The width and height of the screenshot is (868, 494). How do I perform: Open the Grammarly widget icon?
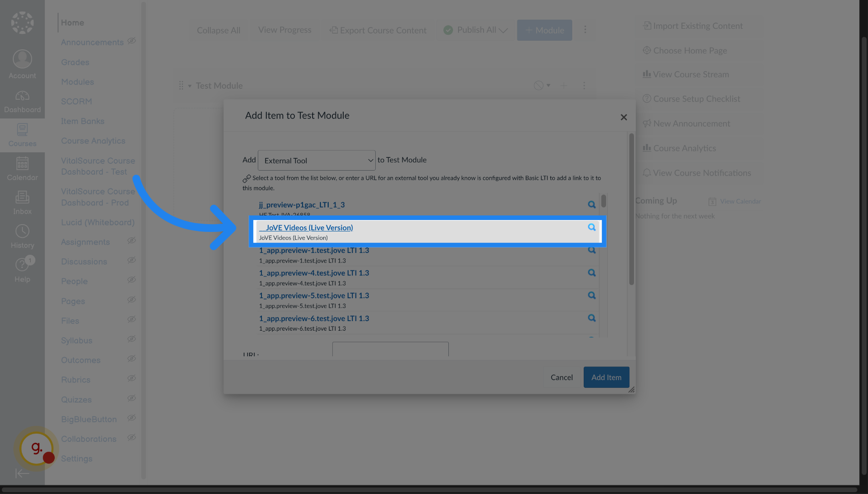tap(37, 449)
